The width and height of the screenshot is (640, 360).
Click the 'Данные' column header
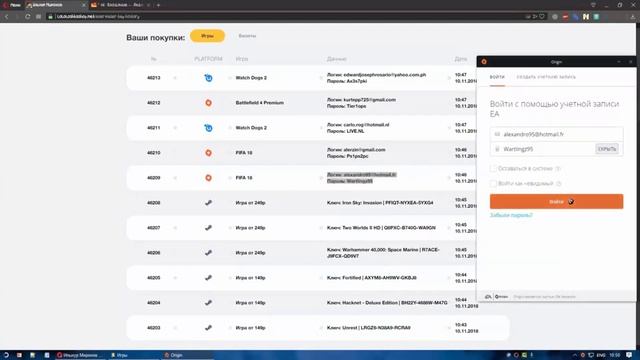(x=336, y=59)
